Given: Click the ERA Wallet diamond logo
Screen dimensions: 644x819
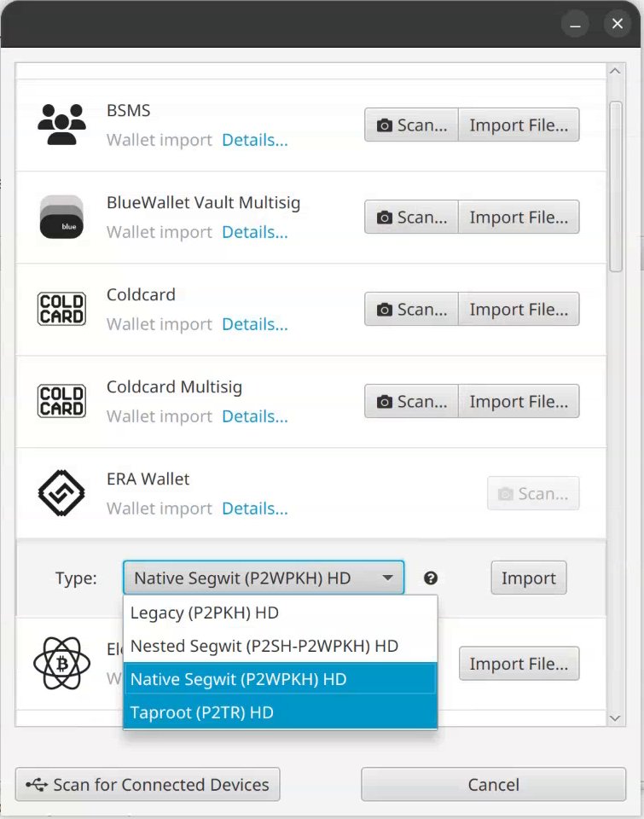Looking at the screenshot, I should [61, 493].
